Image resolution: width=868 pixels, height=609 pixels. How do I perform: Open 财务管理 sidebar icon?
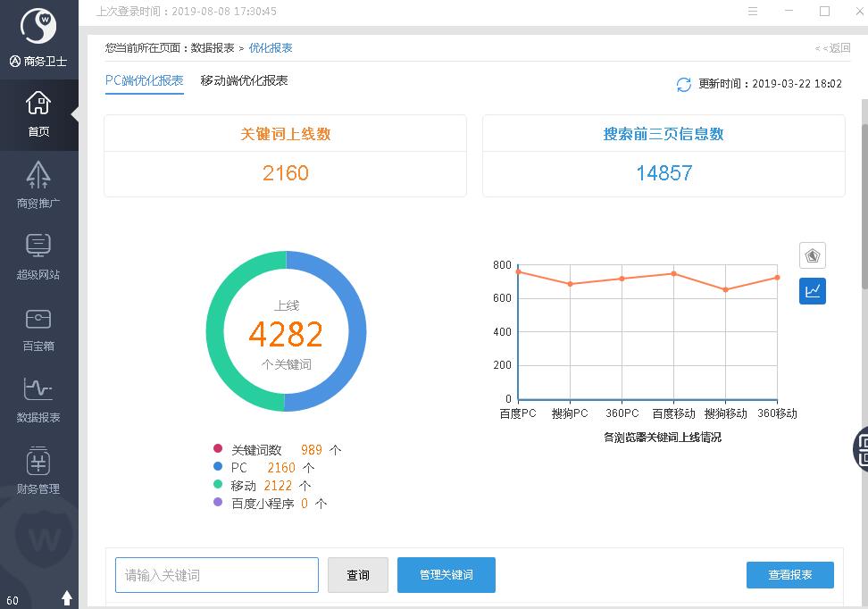pyautogui.click(x=38, y=471)
